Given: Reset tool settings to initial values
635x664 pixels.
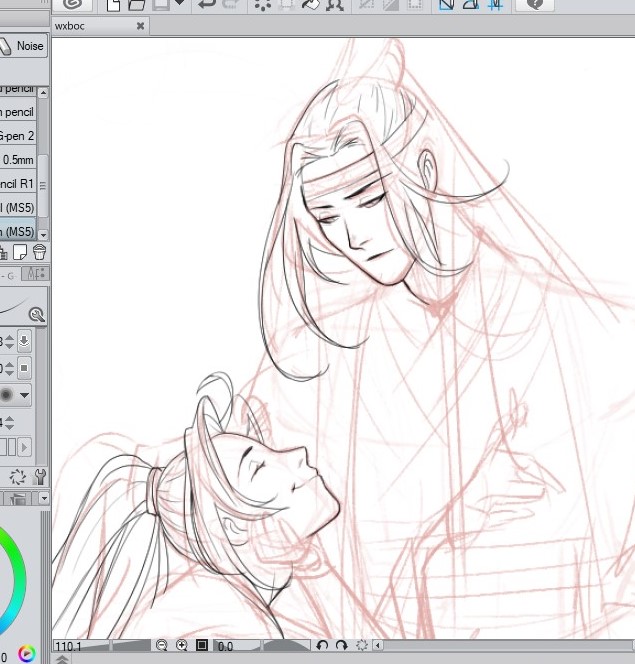Looking at the screenshot, I should click(18, 477).
